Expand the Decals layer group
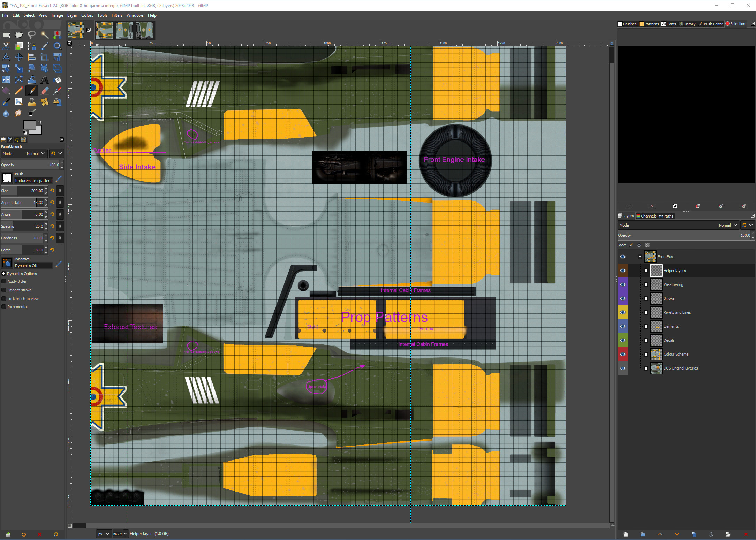The width and height of the screenshot is (756, 540). (x=646, y=340)
